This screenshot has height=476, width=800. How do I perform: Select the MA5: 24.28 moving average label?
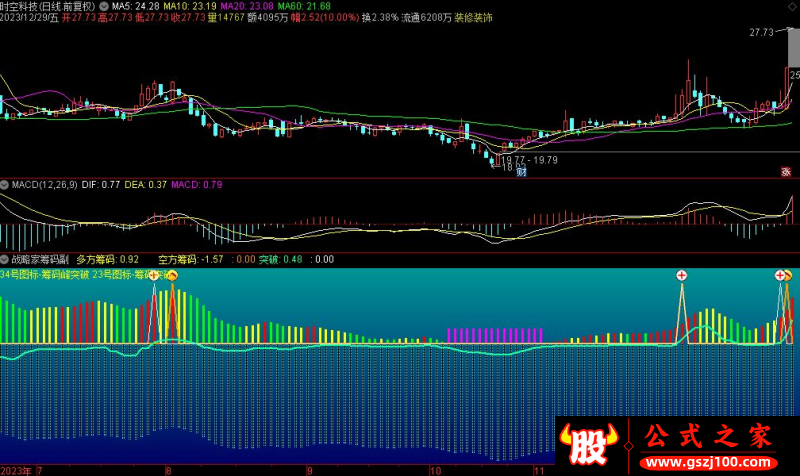(x=137, y=5)
